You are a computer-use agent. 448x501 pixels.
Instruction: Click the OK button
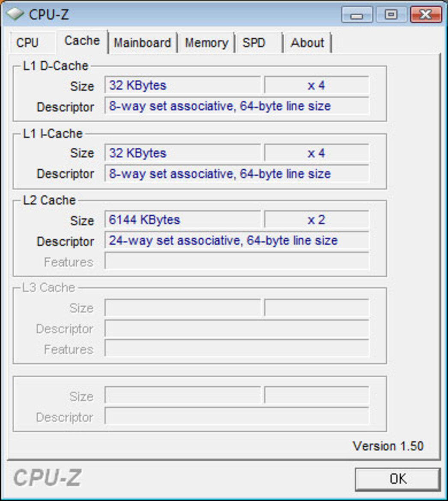tap(398, 479)
